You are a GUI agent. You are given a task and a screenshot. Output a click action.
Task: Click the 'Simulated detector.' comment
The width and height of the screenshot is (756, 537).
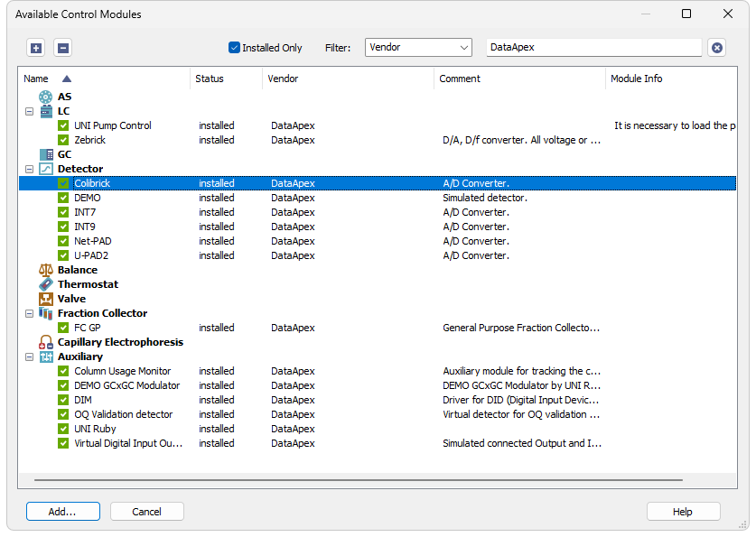coord(485,198)
